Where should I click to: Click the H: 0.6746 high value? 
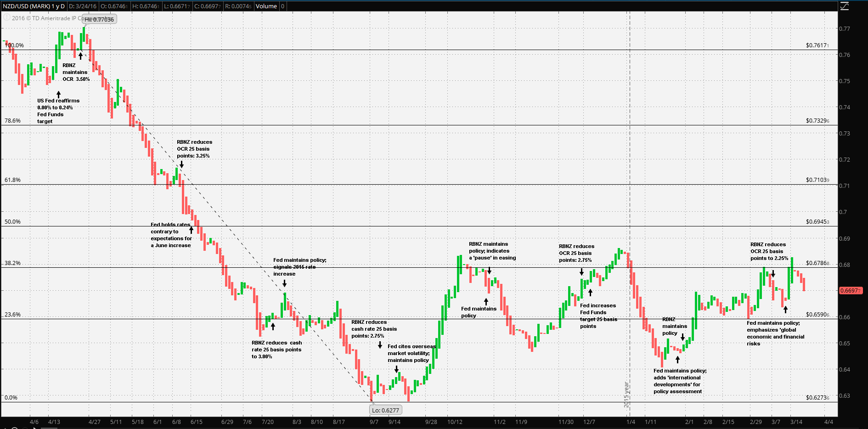146,6
